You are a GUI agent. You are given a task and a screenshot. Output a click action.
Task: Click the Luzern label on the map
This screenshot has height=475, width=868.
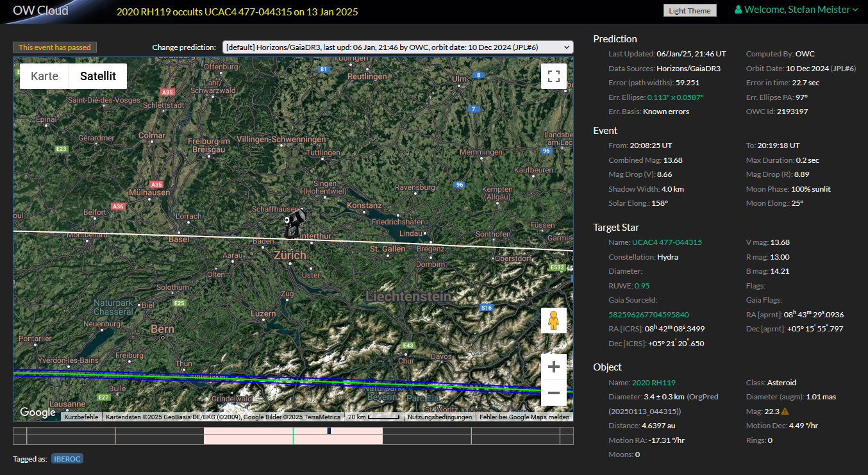[x=263, y=313]
